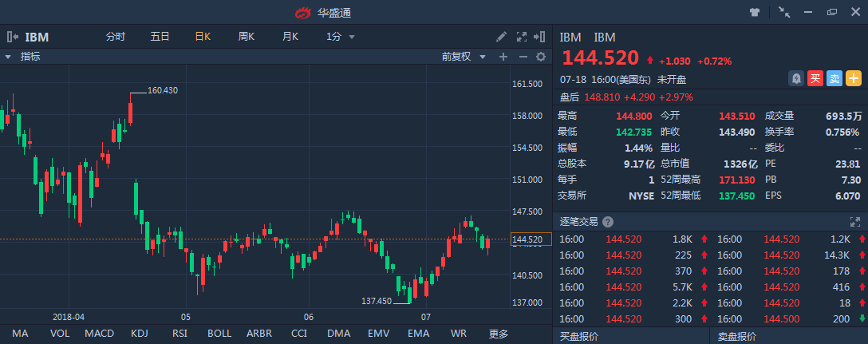Zoom out the K-line chart with minus
868x344 pixels.
(523, 57)
